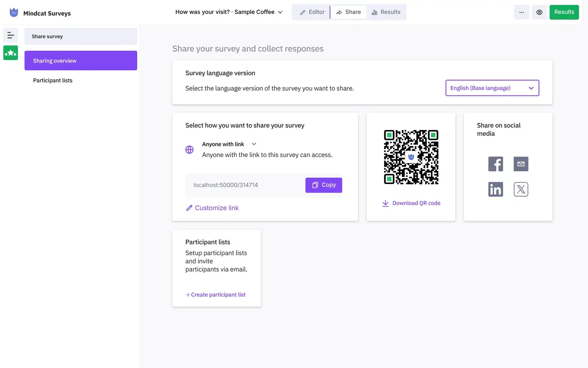Click the globe icon beside Anyone with link
The image size is (588, 368).
[x=189, y=150]
